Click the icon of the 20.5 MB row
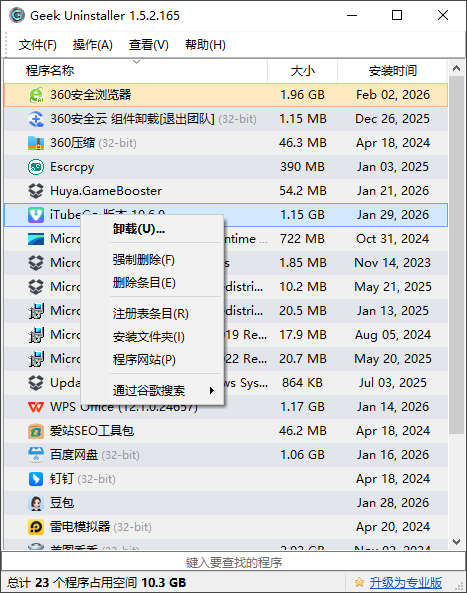 pyautogui.click(x=36, y=311)
